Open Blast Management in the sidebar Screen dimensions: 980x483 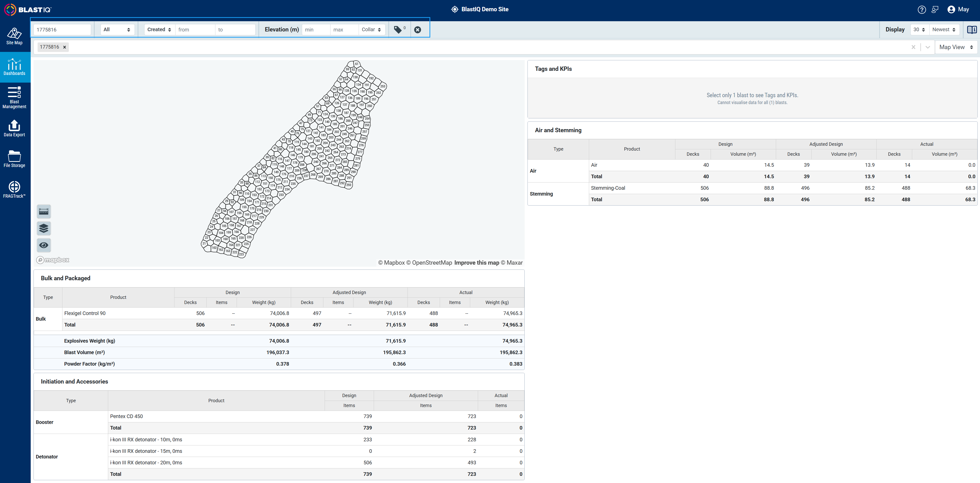(x=15, y=97)
